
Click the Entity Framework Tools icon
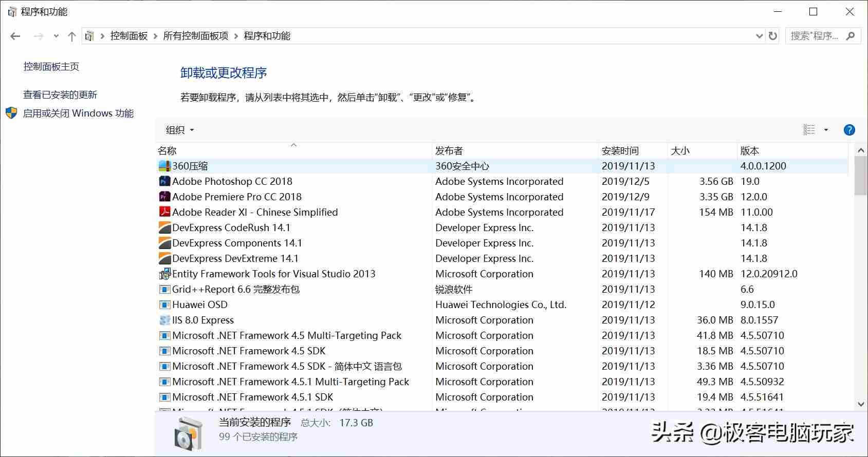tap(164, 274)
